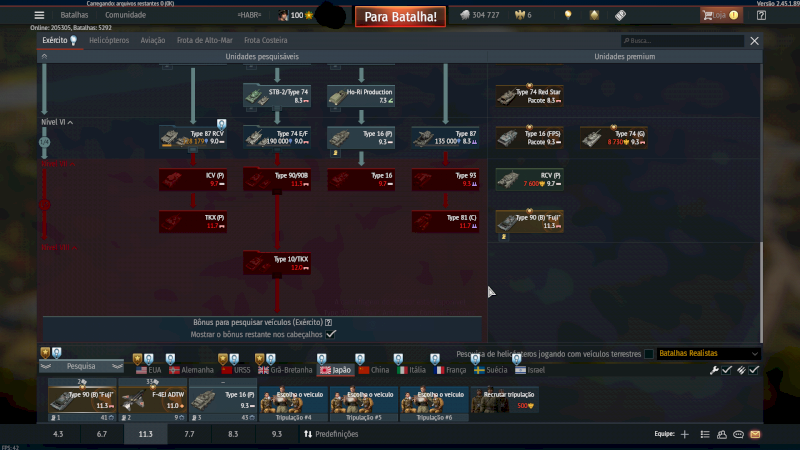800x450 pixels.
Task: Select premium Type 74 Red Star card
Action: point(530,96)
